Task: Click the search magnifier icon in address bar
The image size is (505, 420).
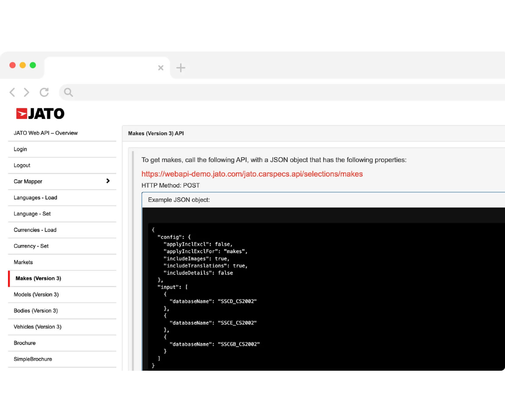Action: click(x=68, y=92)
